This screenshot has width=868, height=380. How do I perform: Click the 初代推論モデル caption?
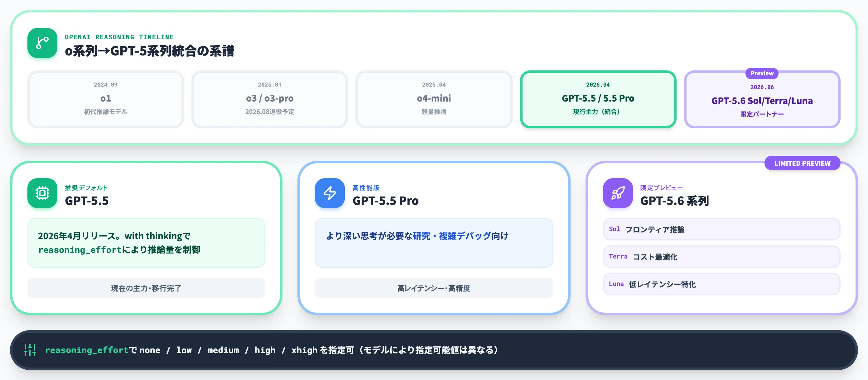point(105,112)
